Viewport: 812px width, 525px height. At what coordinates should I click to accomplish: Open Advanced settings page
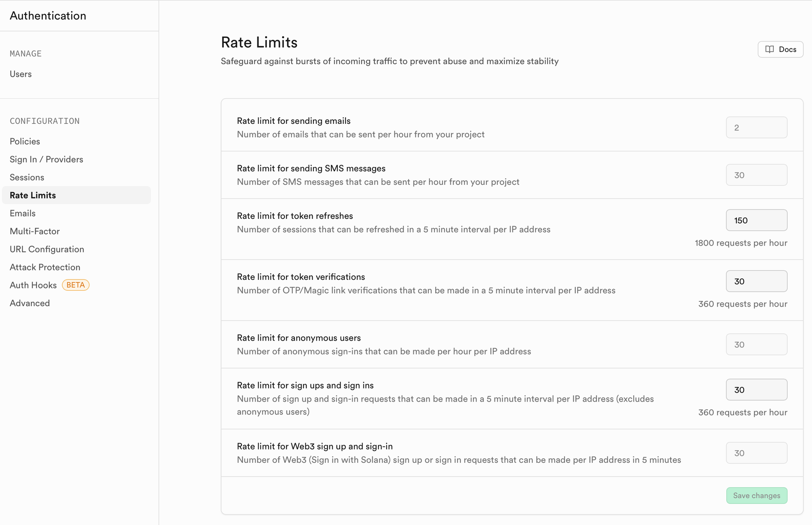[30, 303]
